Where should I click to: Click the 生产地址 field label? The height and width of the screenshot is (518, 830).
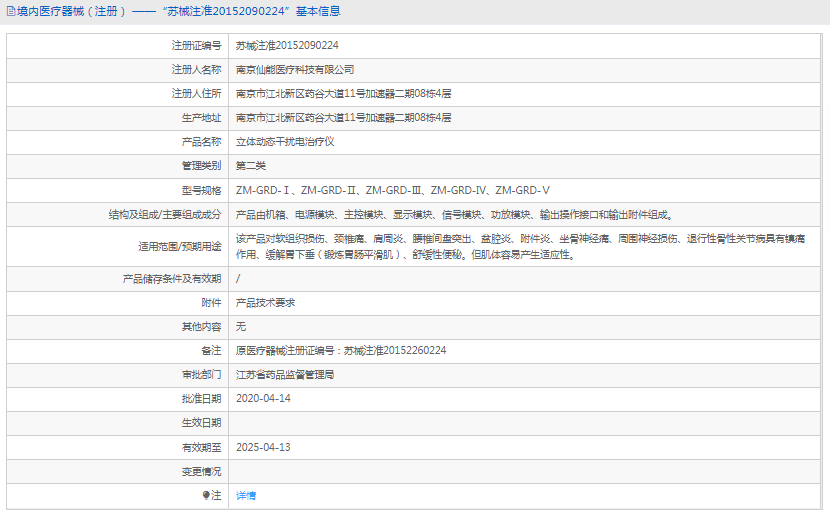[201, 117]
